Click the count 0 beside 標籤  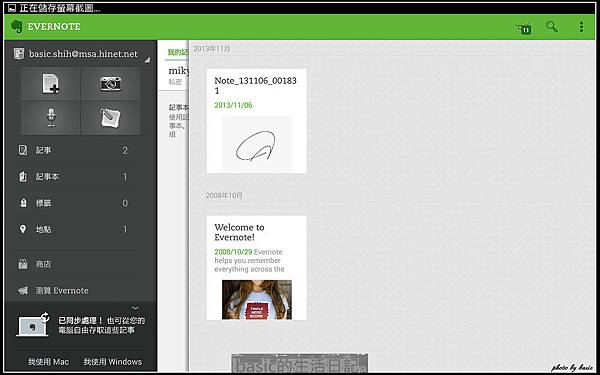click(125, 203)
